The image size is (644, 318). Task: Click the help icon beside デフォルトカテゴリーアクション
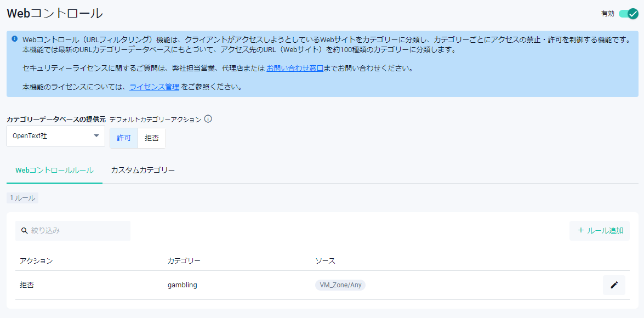pos(208,119)
